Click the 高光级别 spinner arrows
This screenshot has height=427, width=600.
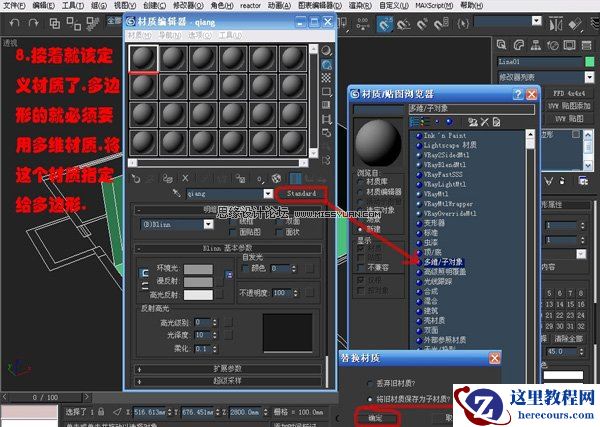[x=215, y=322]
